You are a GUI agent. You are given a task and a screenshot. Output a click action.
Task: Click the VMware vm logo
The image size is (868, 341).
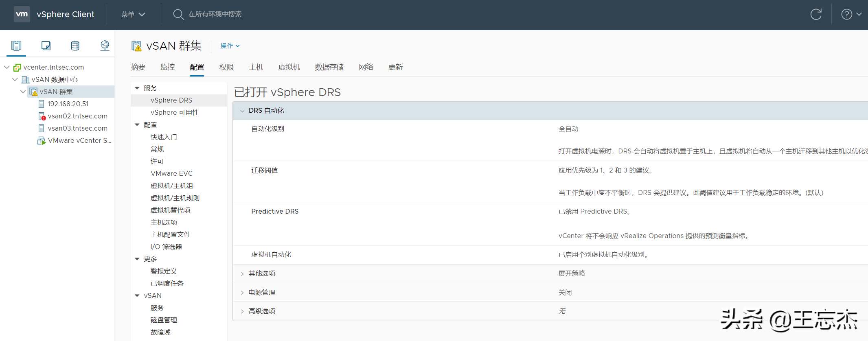coord(22,14)
